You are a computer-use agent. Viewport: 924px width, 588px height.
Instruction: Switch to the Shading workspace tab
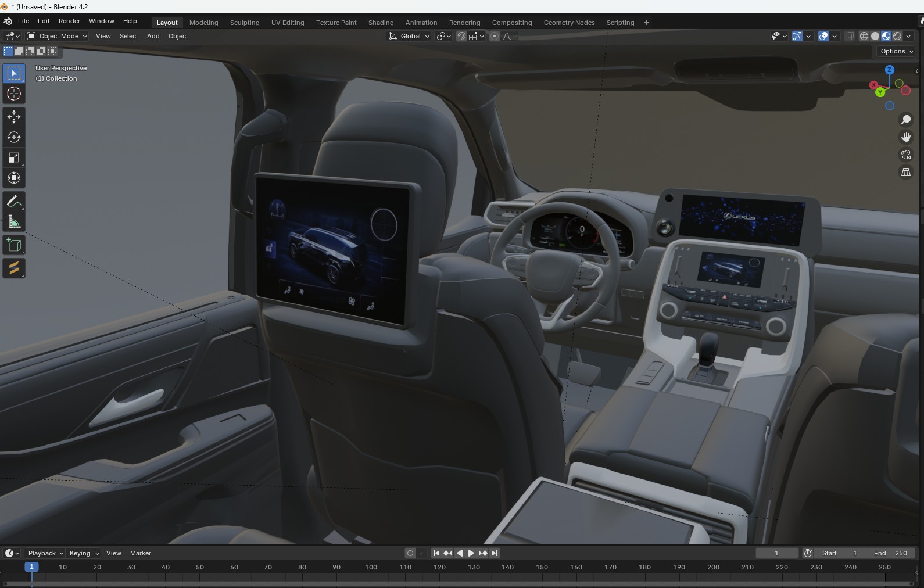381,23
